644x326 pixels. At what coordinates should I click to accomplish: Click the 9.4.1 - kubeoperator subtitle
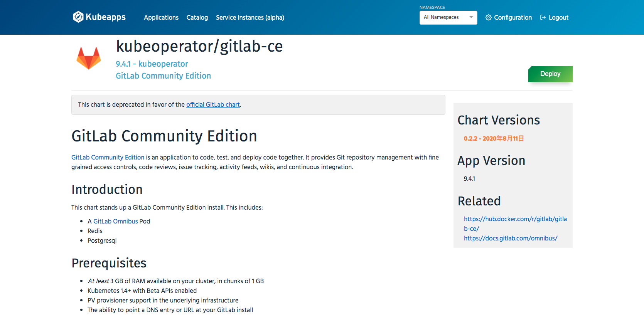[x=152, y=64]
